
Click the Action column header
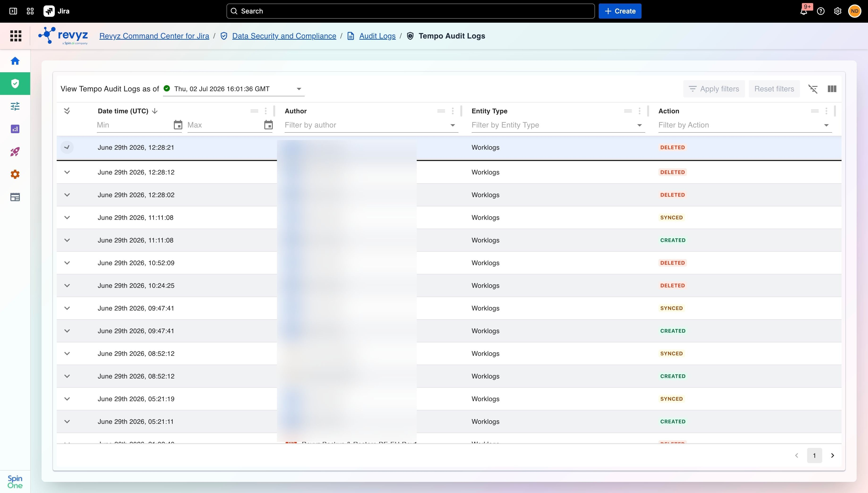tap(668, 111)
